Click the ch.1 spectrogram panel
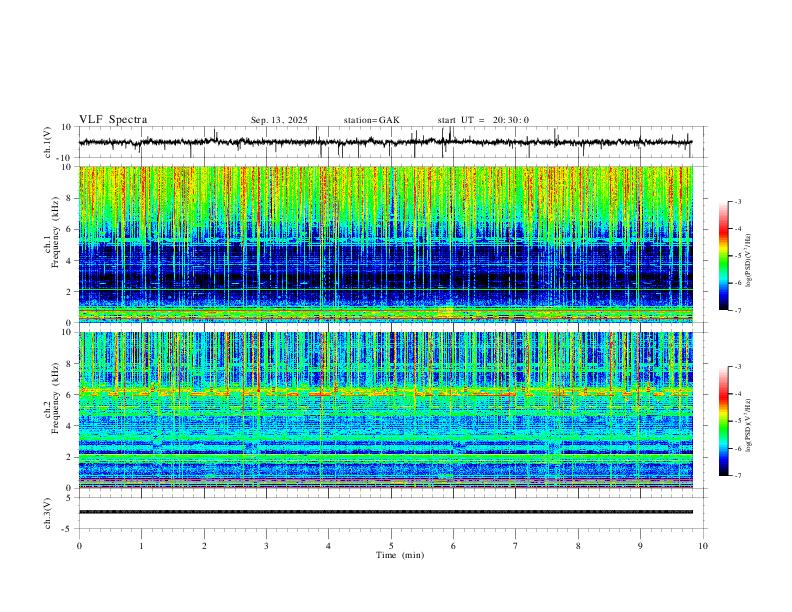This screenshot has width=792, height=612. click(x=386, y=244)
